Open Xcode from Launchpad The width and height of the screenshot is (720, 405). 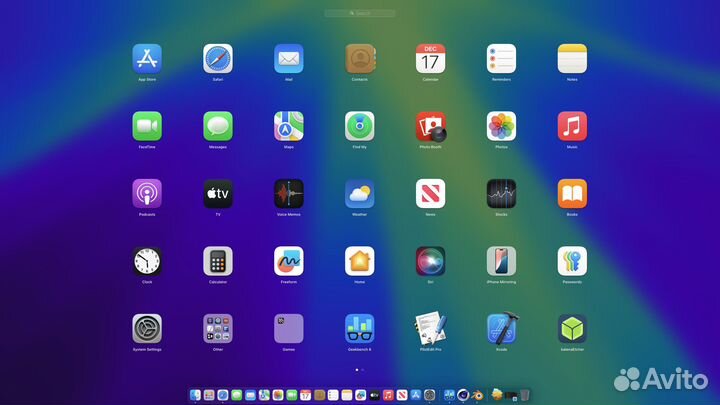[x=501, y=329]
